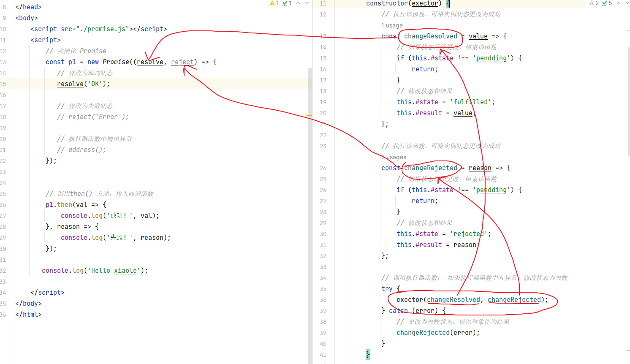
Task: Click 'catch' keyword on line 37
Action: point(398,311)
